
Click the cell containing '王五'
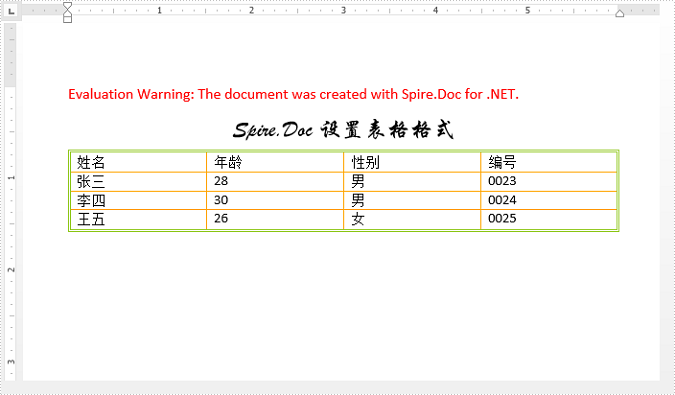click(x=138, y=219)
